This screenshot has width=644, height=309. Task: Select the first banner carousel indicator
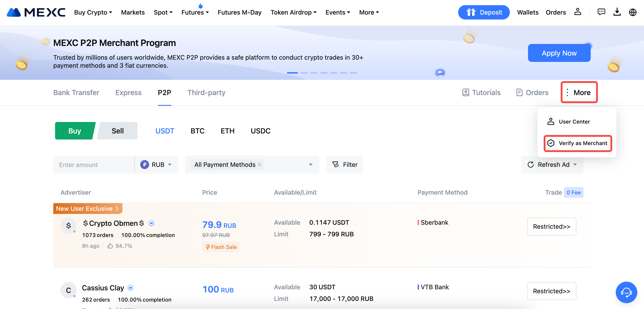pos(292,73)
